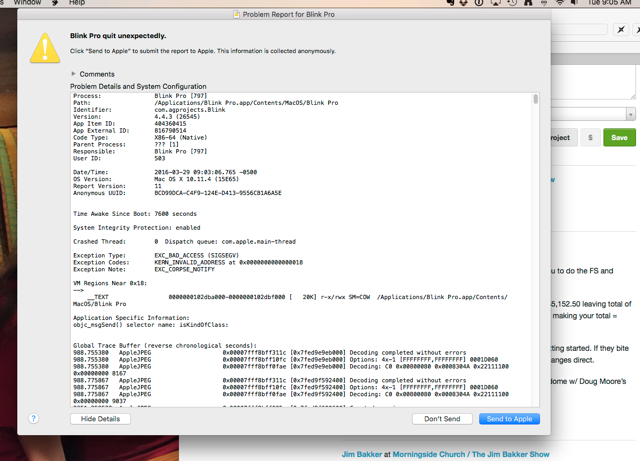Click the 'w/ Doug Moore's' text in the background window
This screenshot has width=640, height=461.
click(598, 381)
